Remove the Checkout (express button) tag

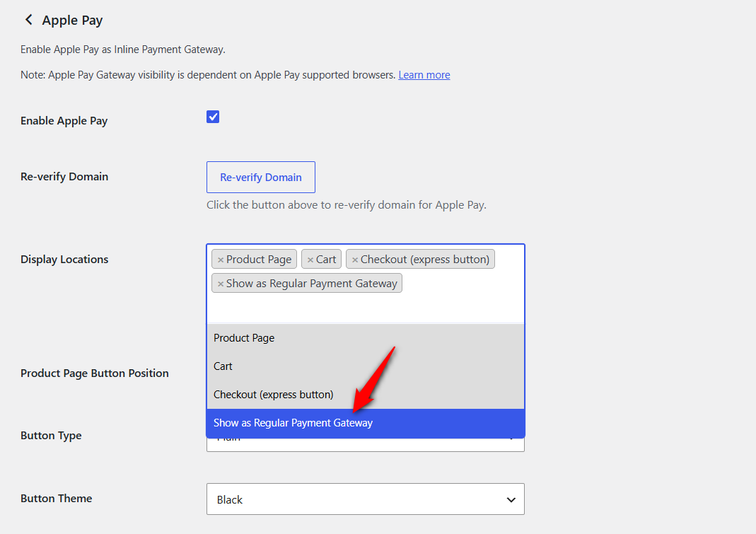click(355, 260)
